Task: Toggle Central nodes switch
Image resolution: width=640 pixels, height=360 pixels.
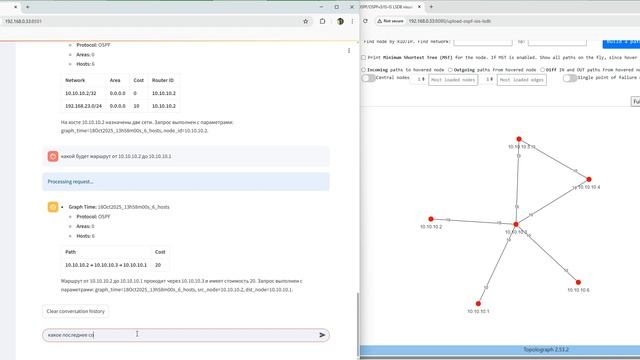Action: 368,78
